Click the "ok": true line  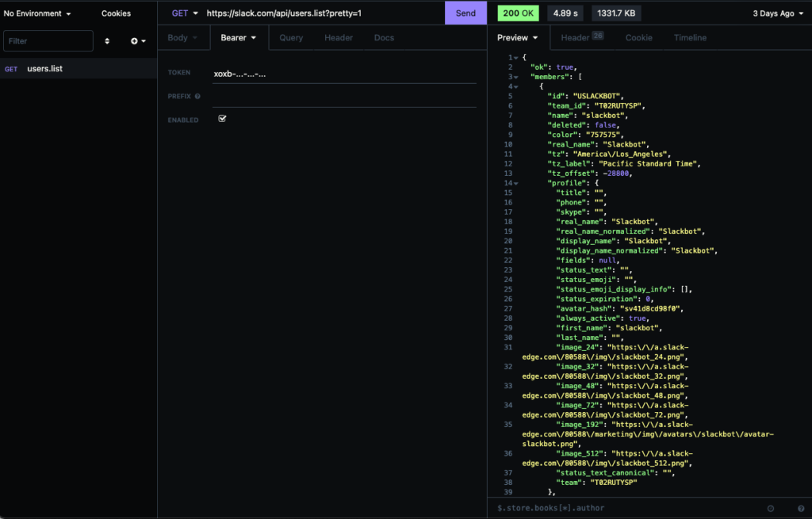553,67
